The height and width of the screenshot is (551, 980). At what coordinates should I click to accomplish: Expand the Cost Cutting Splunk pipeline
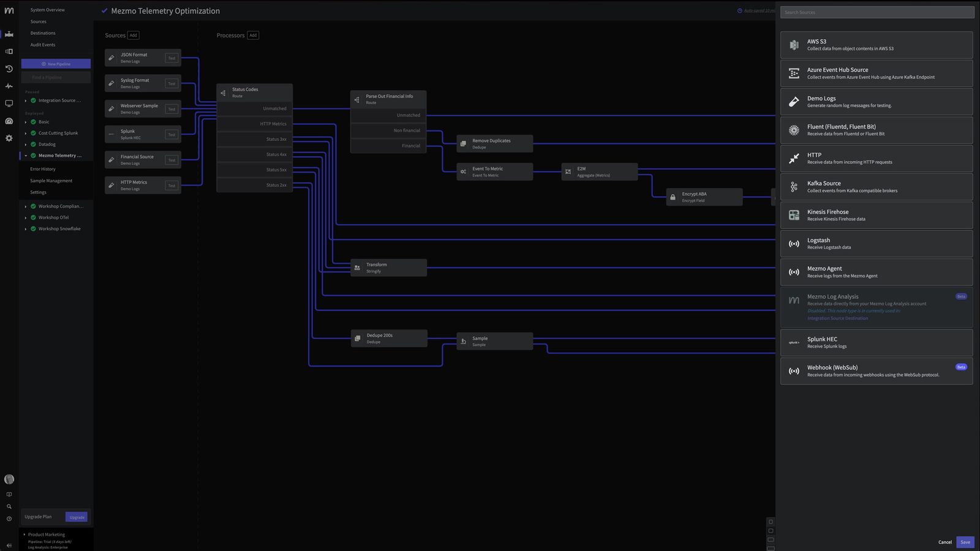(x=26, y=133)
